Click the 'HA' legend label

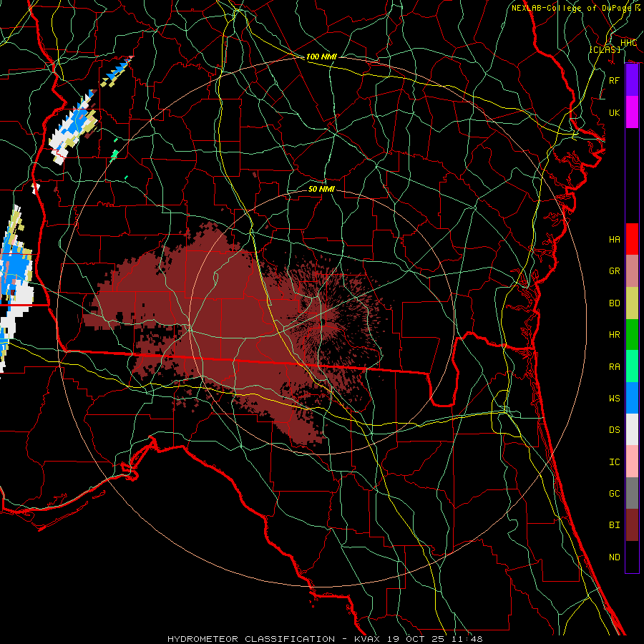tap(614, 239)
